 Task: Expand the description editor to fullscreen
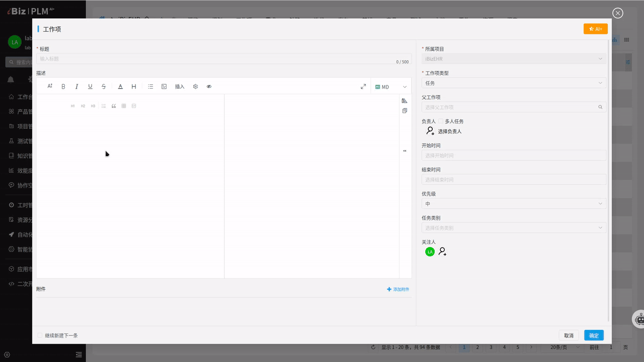click(363, 86)
